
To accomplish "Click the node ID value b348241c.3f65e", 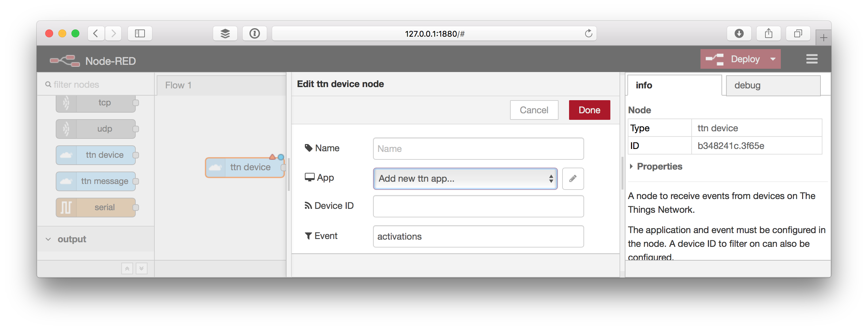I will [x=731, y=146].
